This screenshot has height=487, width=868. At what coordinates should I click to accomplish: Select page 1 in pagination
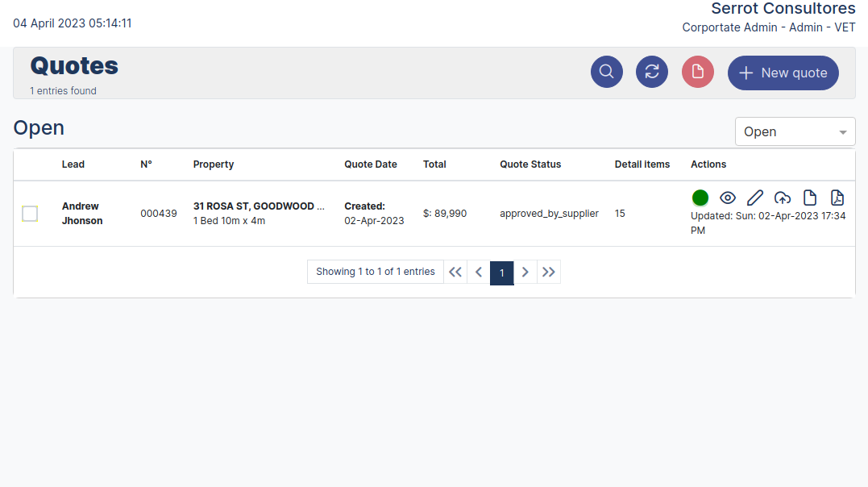coord(501,272)
